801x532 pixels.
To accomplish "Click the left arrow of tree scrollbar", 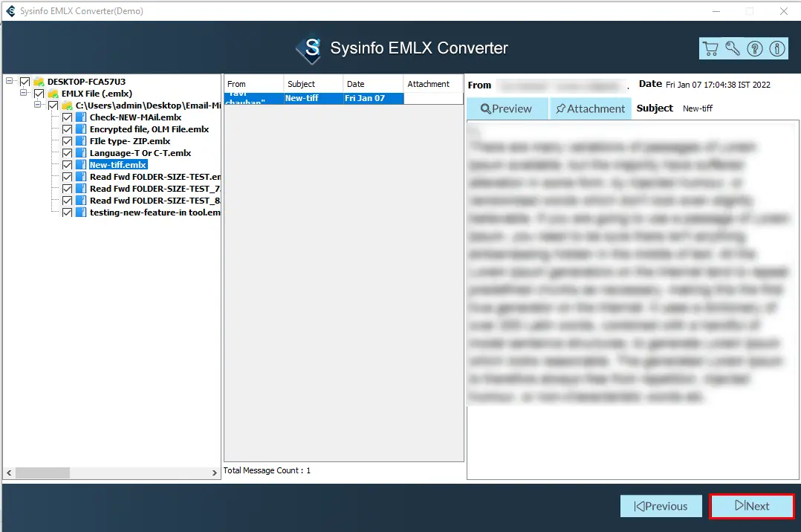I will coord(9,473).
